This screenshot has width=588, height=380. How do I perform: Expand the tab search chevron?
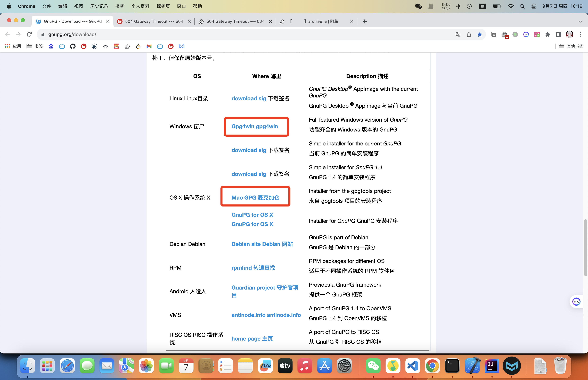[x=580, y=21]
